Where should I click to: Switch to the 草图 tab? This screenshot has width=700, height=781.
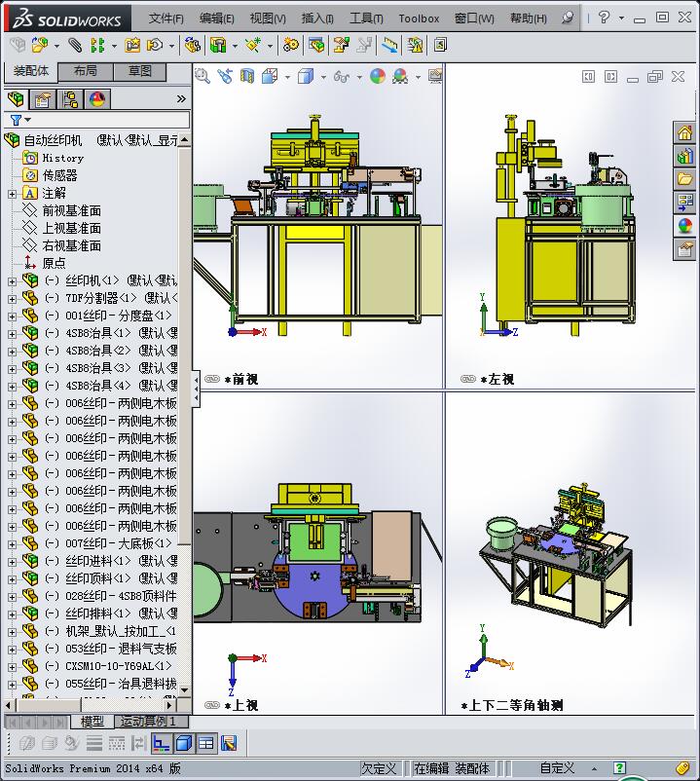[x=140, y=71]
